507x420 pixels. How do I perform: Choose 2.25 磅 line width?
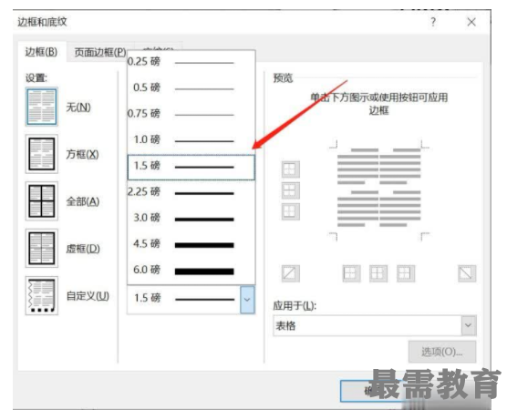click(x=191, y=192)
